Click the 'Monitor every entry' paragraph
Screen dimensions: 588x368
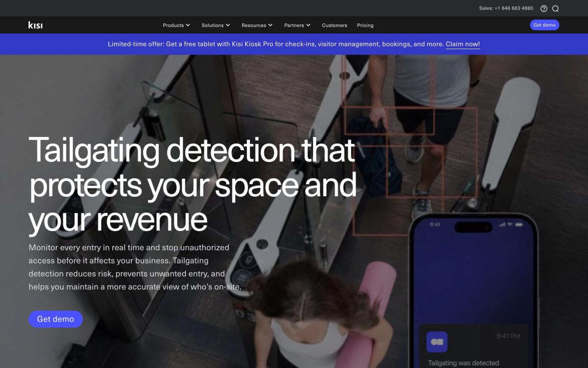135,267
